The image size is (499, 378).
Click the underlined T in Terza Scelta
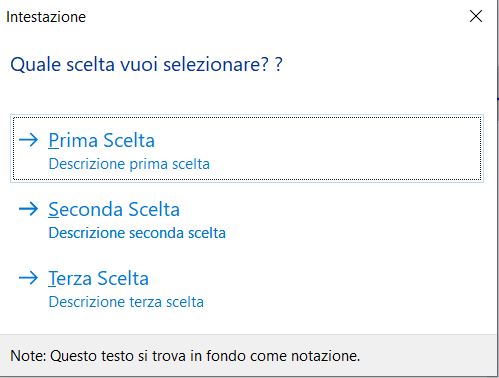(x=53, y=279)
